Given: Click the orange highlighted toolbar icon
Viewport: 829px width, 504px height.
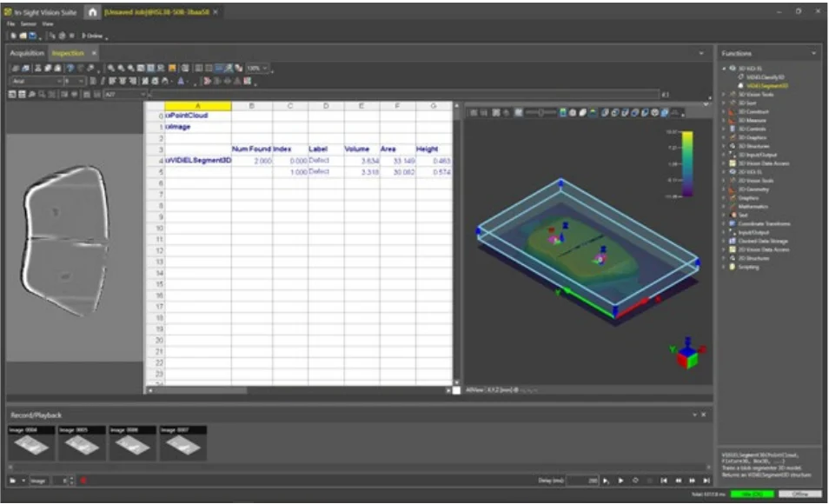Looking at the screenshot, I should click(x=172, y=69).
